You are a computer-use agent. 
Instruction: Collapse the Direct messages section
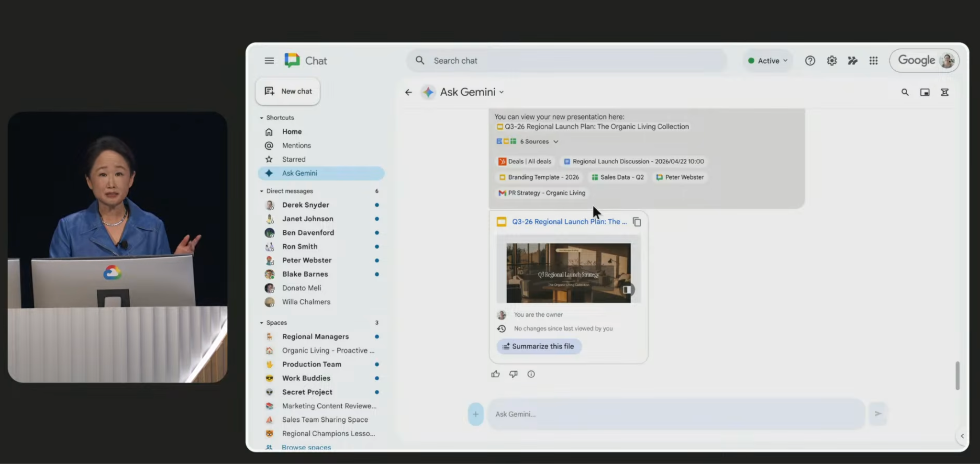pos(262,191)
